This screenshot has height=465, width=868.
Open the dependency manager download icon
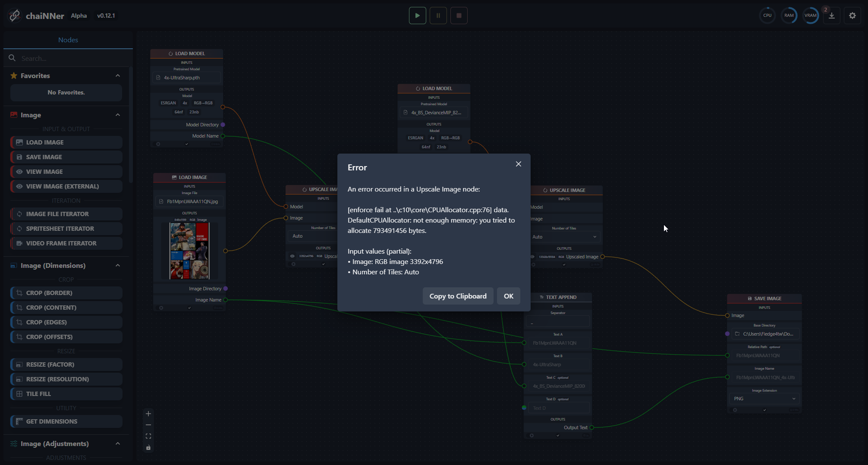[x=832, y=15]
